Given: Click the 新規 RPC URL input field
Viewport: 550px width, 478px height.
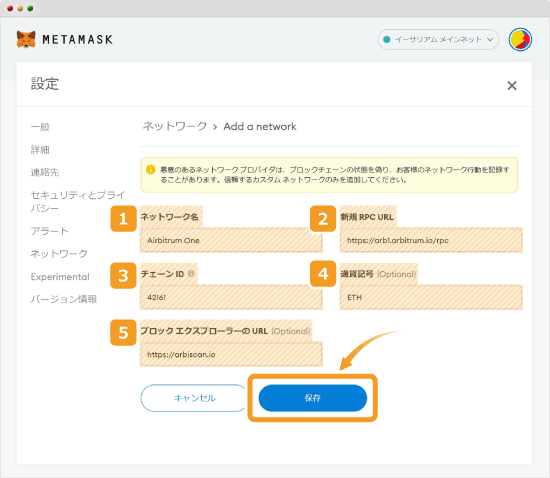Looking at the screenshot, I should coord(431,240).
